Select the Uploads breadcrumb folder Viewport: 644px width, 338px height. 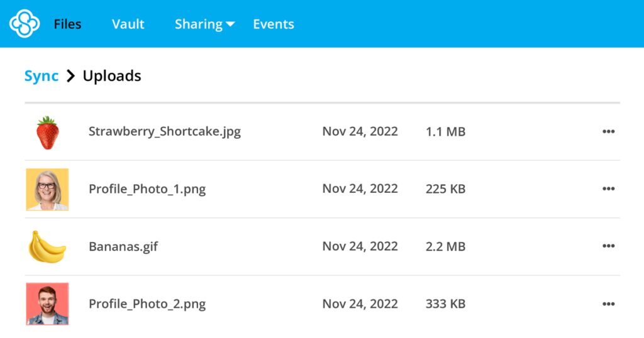click(112, 76)
